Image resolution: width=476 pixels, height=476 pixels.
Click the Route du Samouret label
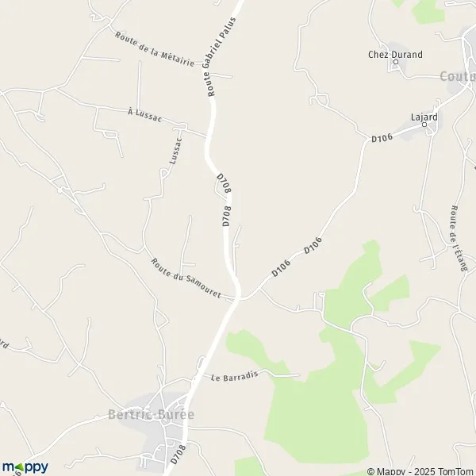tap(186, 278)
